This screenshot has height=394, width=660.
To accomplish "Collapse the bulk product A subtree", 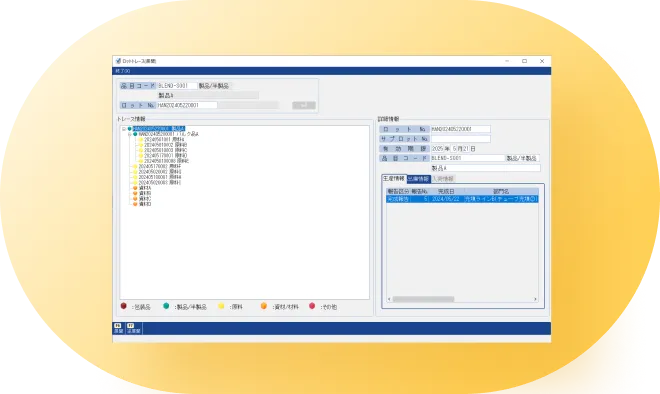I will click(x=129, y=134).
